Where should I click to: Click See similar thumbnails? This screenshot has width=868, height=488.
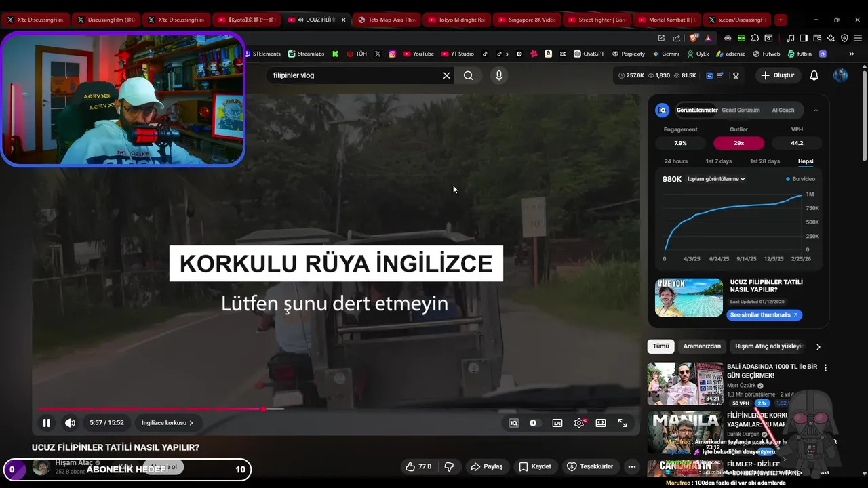click(765, 315)
